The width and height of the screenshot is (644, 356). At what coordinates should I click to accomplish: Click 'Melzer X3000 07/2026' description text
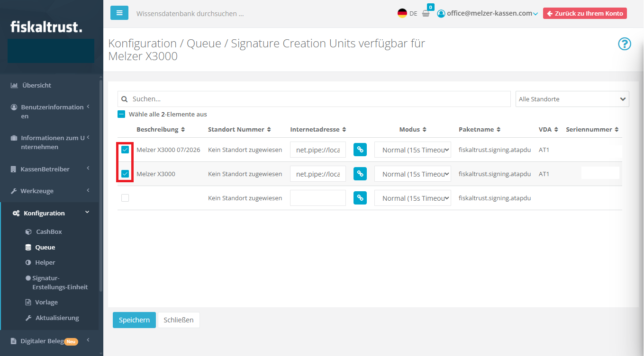pyautogui.click(x=168, y=150)
